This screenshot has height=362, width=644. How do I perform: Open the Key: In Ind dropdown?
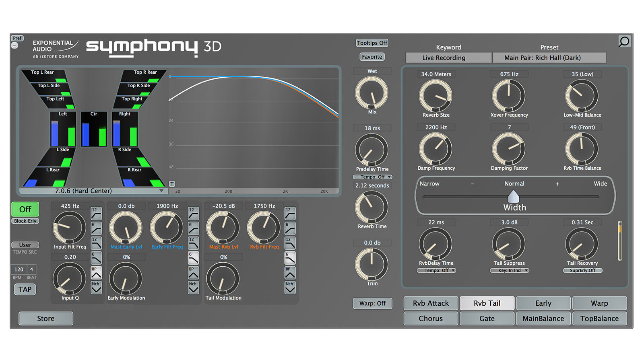(509, 271)
